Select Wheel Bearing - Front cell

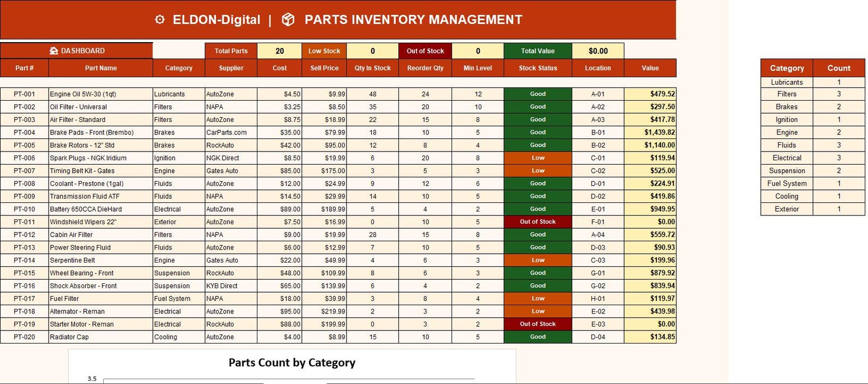[101, 273]
